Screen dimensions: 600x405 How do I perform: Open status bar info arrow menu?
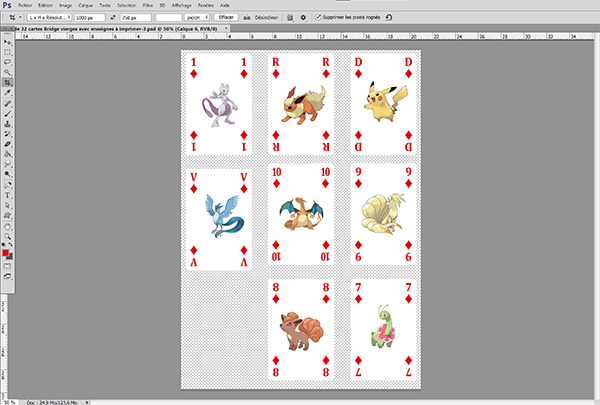click(x=87, y=402)
